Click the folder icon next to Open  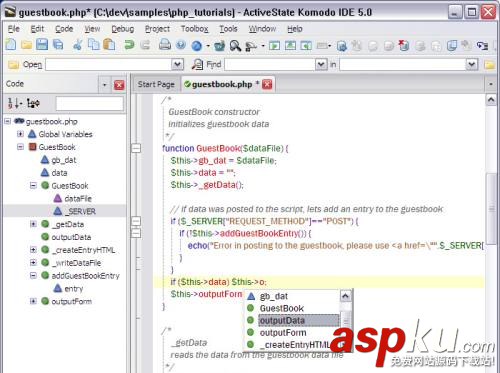[x=13, y=65]
